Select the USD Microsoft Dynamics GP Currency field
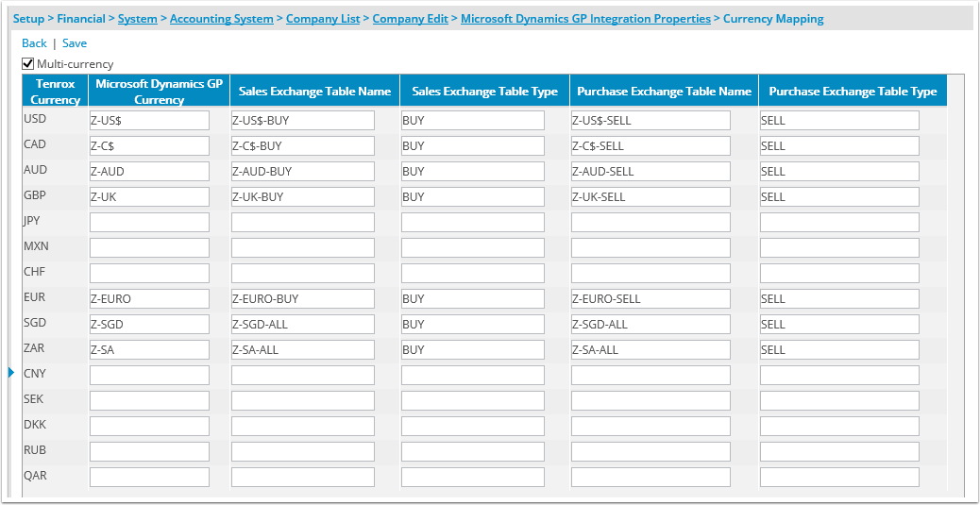This screenshot has height=505, width=980. (149, 121)
